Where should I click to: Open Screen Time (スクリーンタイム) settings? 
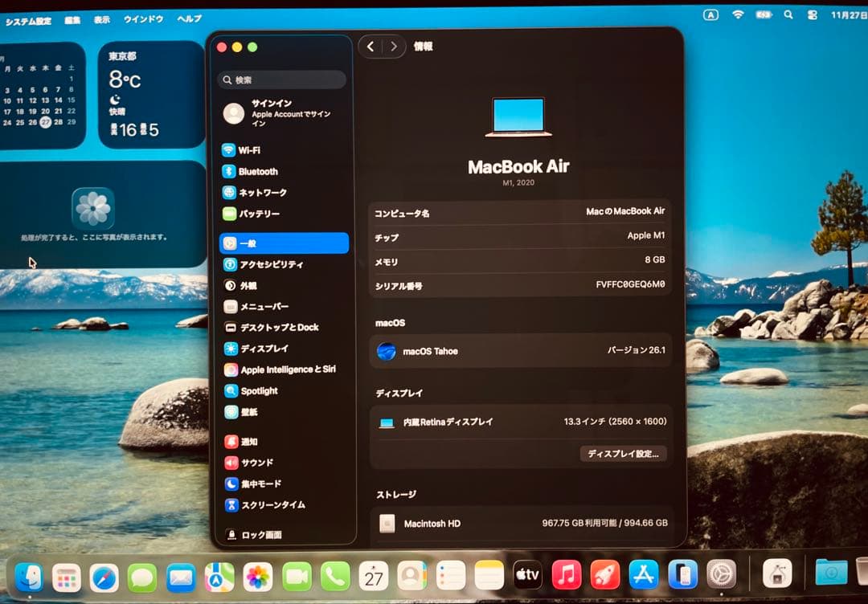pos(272,505)
